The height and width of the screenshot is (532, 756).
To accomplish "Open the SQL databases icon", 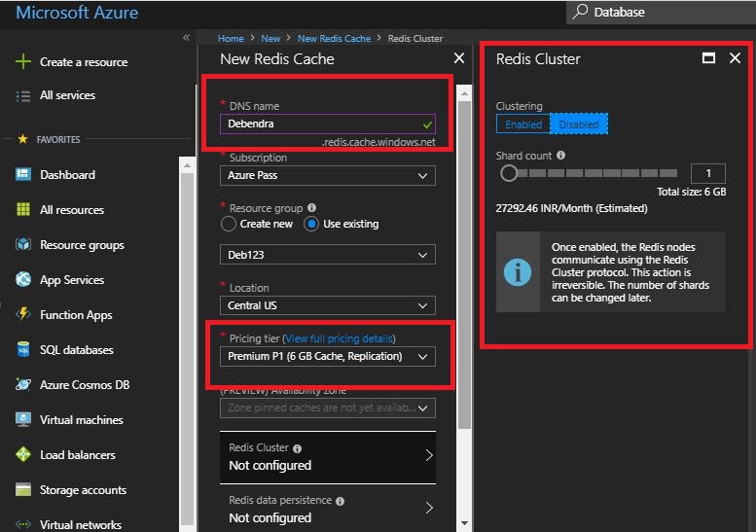I will point(23,350).
